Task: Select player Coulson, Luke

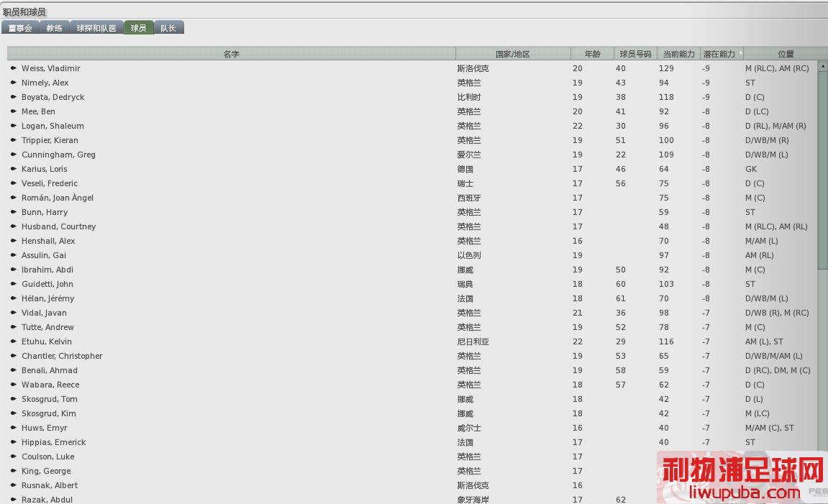Action: pos(47,457)
